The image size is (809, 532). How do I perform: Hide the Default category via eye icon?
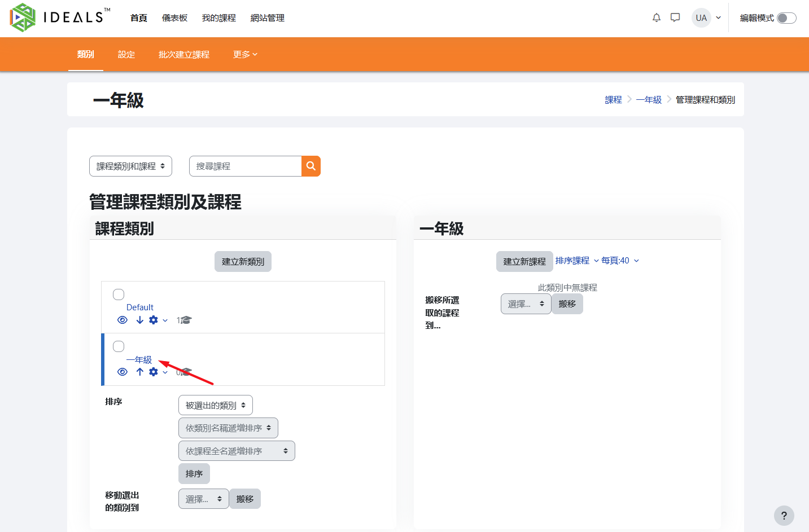123,320
